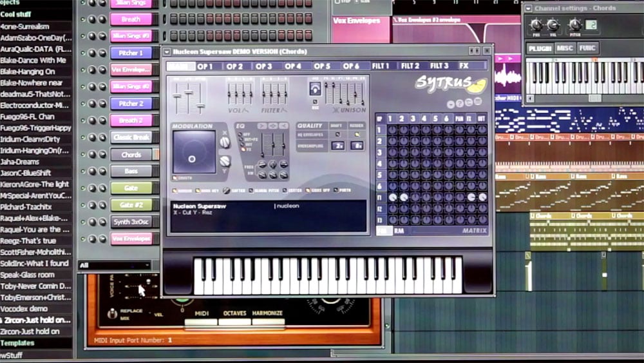Open the Channel settings window menu arrow
Viewport: 644px width, 363px height.
coord(529,8)
